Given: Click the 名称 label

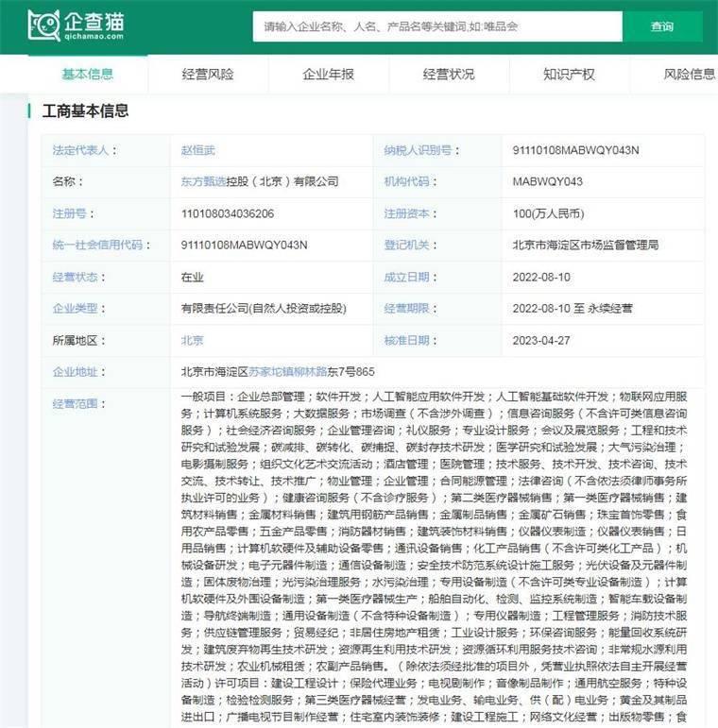Looking at the screenshot, I should point(68,181).
